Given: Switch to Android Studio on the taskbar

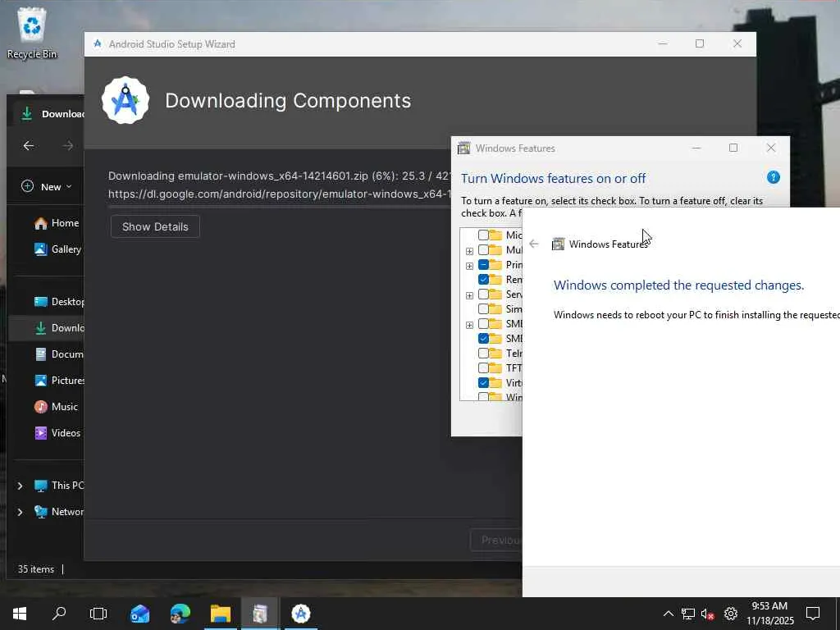Looking at the screenshot, I should [300, 614].
